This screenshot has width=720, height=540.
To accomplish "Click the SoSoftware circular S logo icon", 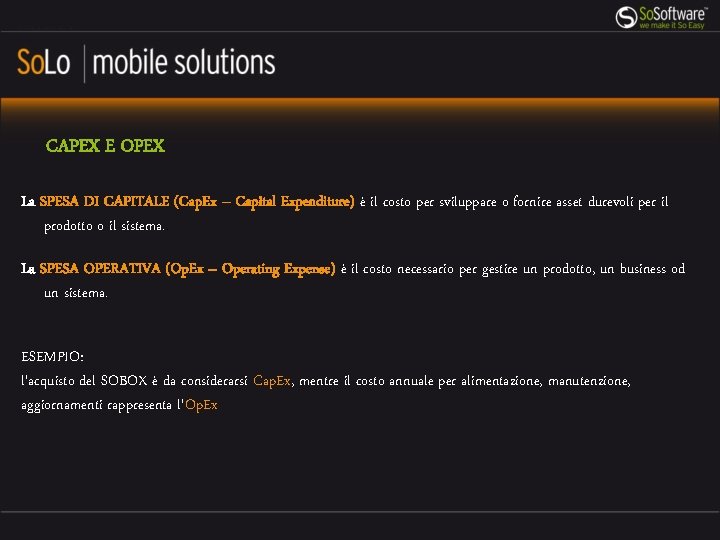I will (627, 15).
